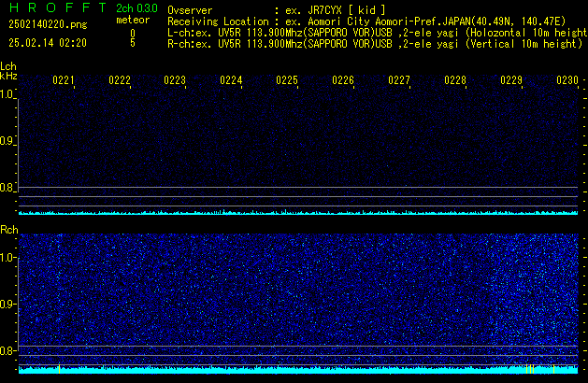The height and width of the screenshot is (383, 588).
Task: Click the 0.8 frequency label on Lch axis
Action: [x=7, y=188]
